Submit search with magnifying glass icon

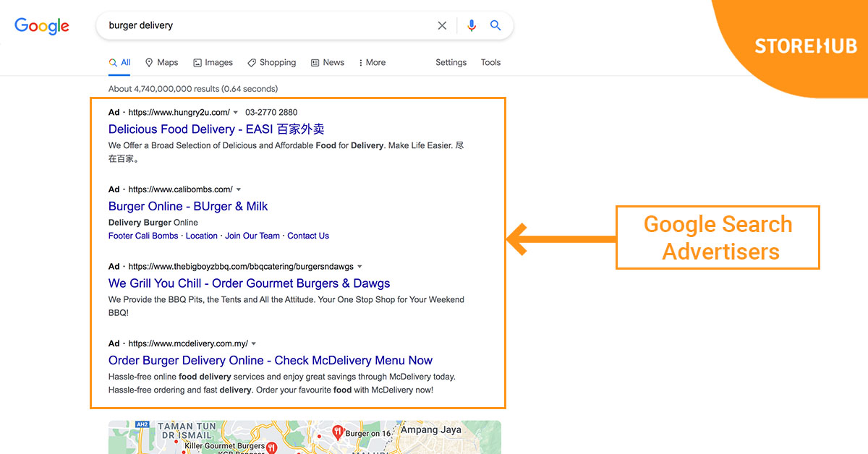495,25
